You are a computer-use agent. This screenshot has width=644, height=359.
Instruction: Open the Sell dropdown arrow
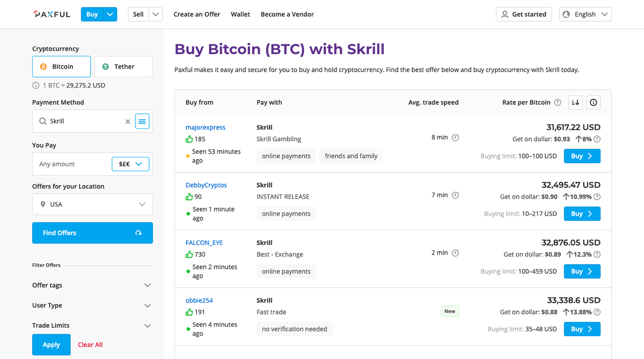[156, 14]
